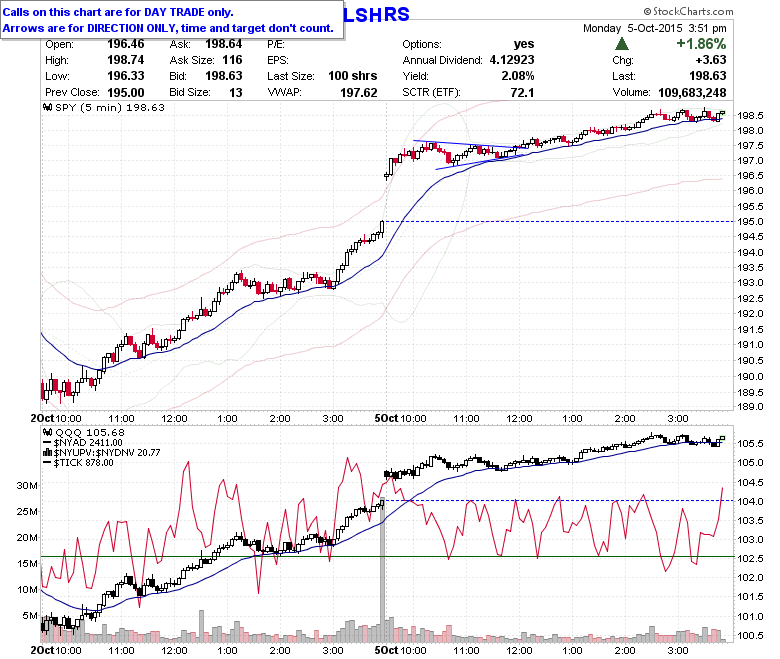Viewport: 780px width, 659px height.
Task: Click the 198.5 price axis label
Action: (750, 115)
